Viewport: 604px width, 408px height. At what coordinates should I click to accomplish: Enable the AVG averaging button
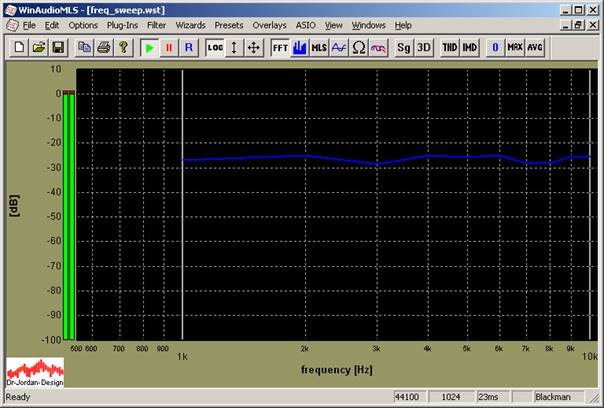point(535,47)
